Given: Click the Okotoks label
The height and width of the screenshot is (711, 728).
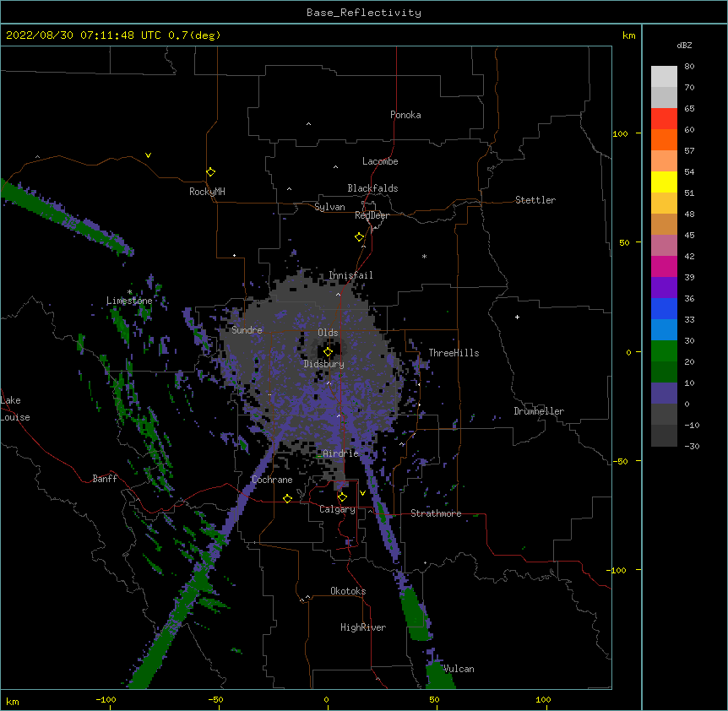Looking at the screenshot, I should coord(348,591).
